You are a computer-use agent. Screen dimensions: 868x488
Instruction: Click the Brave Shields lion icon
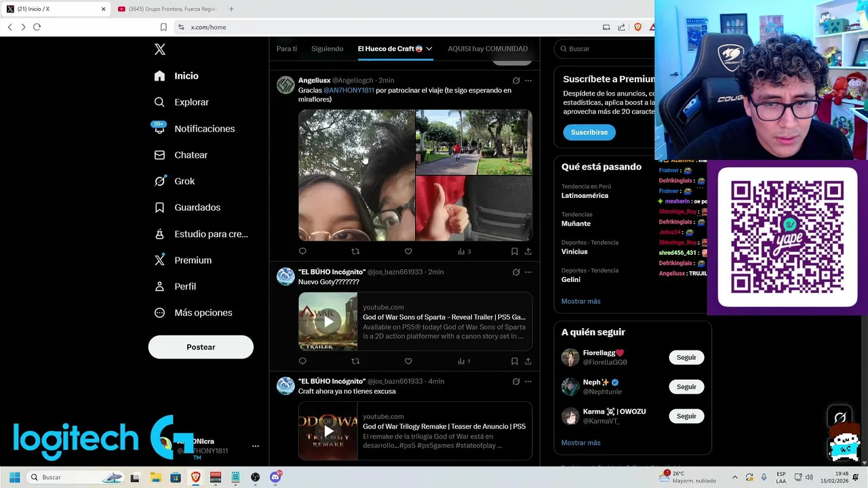pos(637,27)
